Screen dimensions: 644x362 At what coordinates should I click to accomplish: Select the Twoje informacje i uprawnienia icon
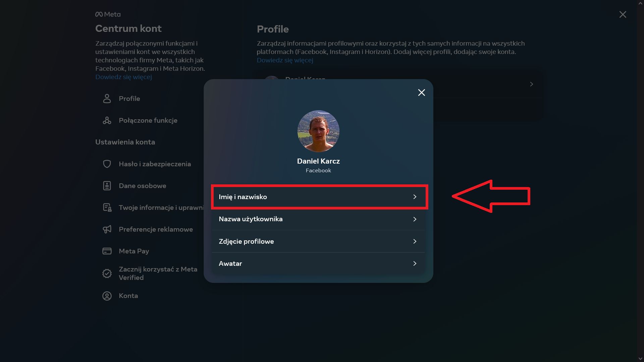tap(107, 207)
